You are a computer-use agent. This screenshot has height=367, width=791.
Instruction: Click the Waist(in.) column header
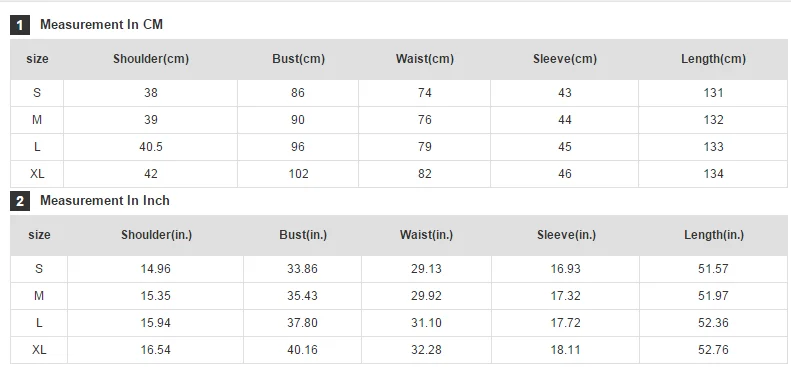[426, 235]
